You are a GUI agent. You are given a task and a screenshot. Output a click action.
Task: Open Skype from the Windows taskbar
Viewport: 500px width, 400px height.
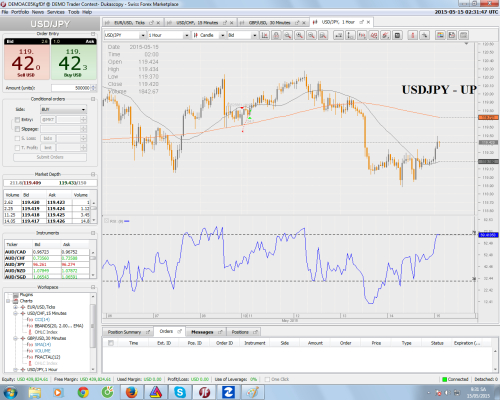(x=180, y=392)
